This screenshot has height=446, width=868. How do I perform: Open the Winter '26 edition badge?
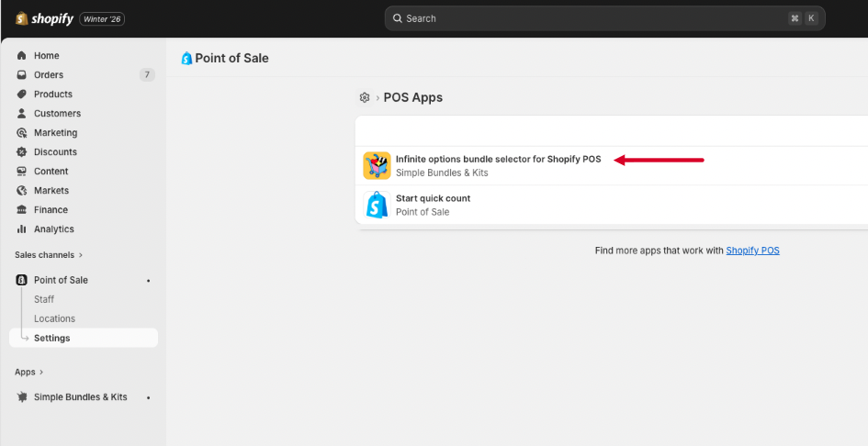[x=102, y=19]
